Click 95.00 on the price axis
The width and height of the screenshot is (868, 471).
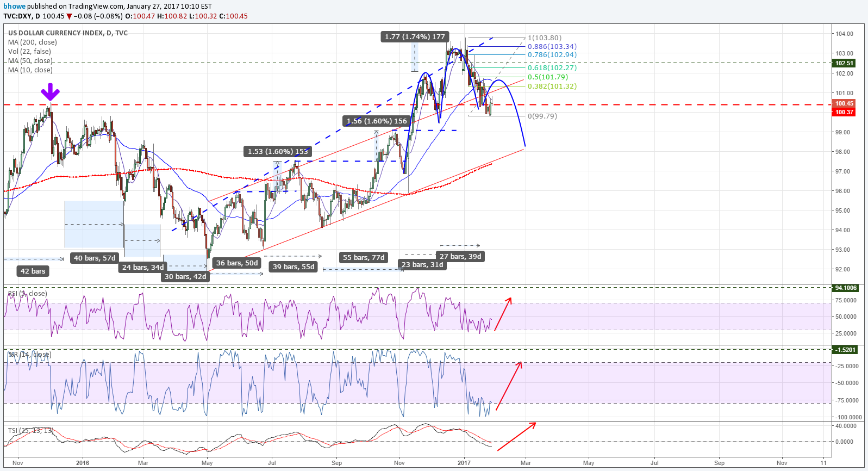843,210
